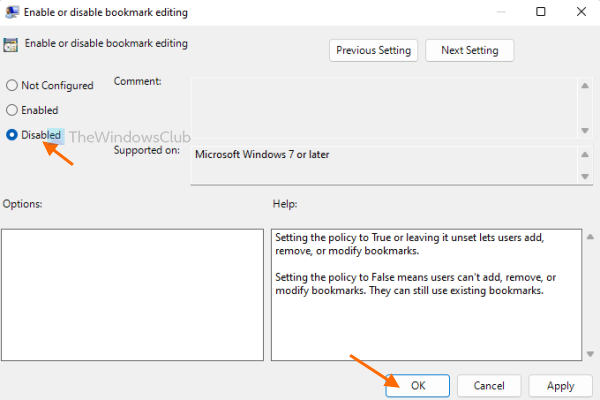Select the Disabled radio button
This screenshot has height=400, width=600.
pos(13,134)
